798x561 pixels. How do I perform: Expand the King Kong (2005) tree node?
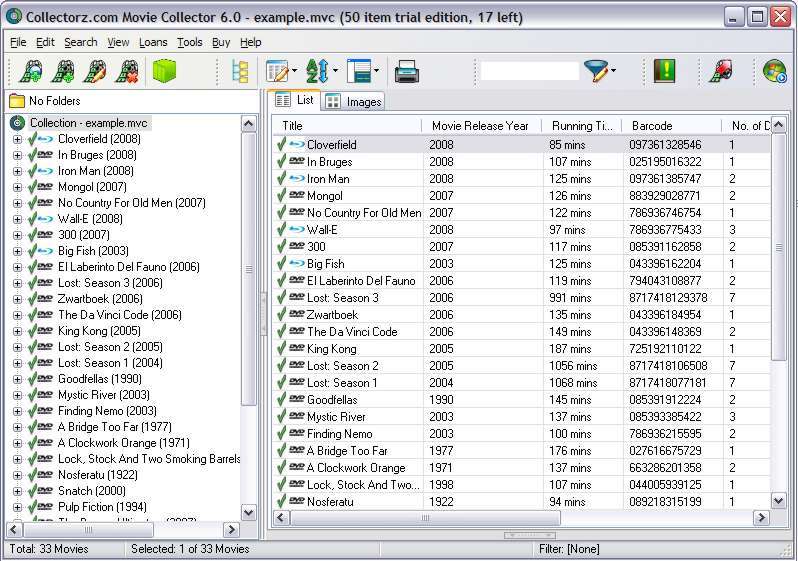point(17,331)
